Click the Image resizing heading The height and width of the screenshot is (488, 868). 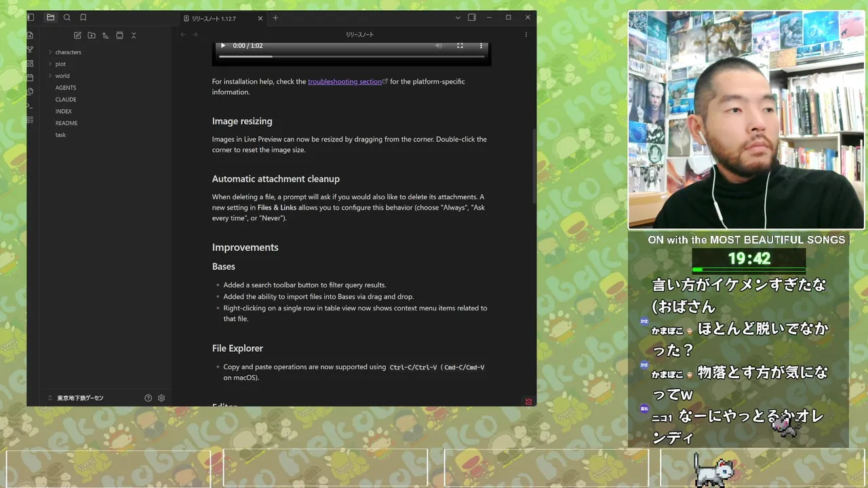tap(242, 121)
